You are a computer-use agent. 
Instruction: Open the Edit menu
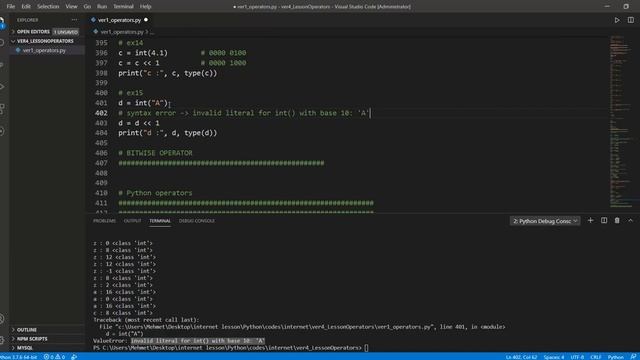point(26,7)
